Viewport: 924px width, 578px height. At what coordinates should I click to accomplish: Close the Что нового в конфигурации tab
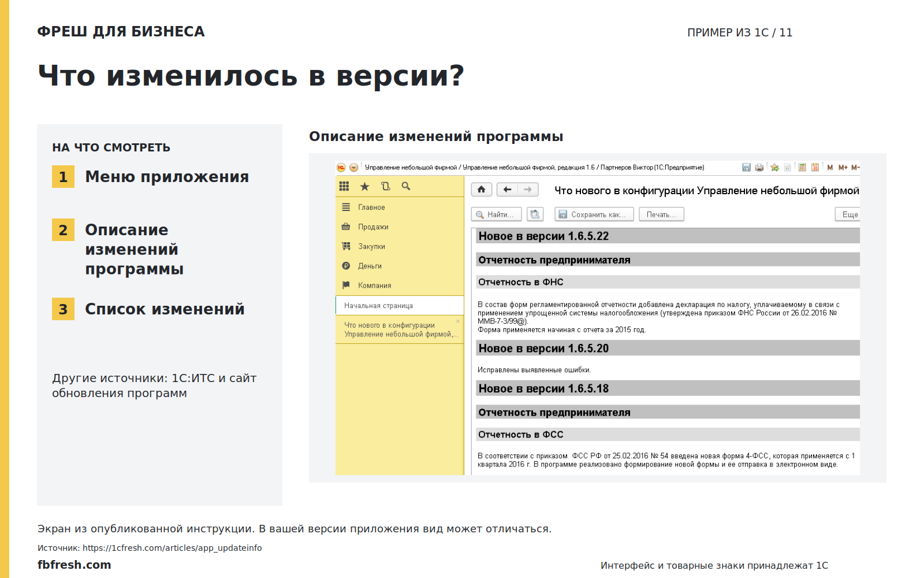pyautogui.click(x=458, y=321)
